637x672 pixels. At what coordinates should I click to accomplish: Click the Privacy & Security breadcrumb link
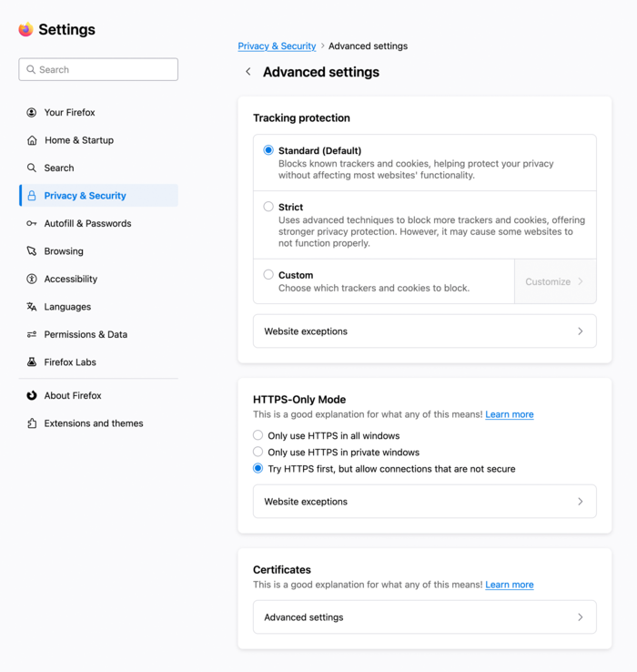pyautogui.click(x=277, y=46)
